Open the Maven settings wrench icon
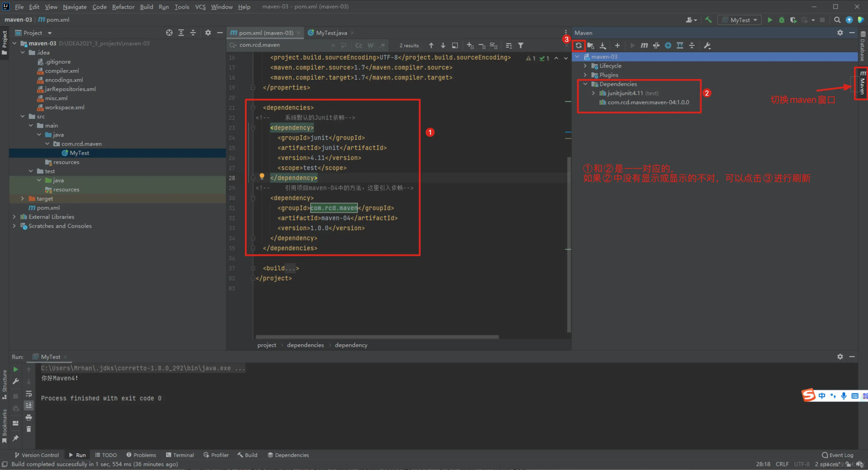Image resolution: width=868 pixels, height=470 pixels. point(707,46)
